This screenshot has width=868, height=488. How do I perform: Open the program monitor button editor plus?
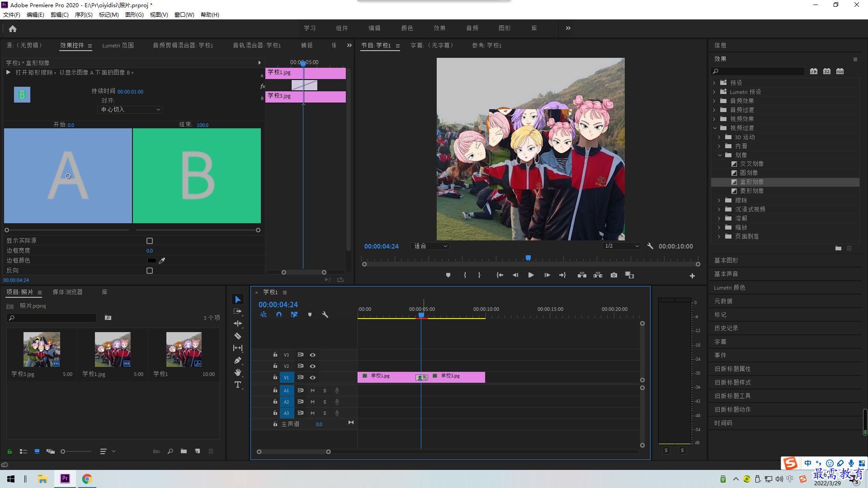pyautogui.click(x=692, y=276)
